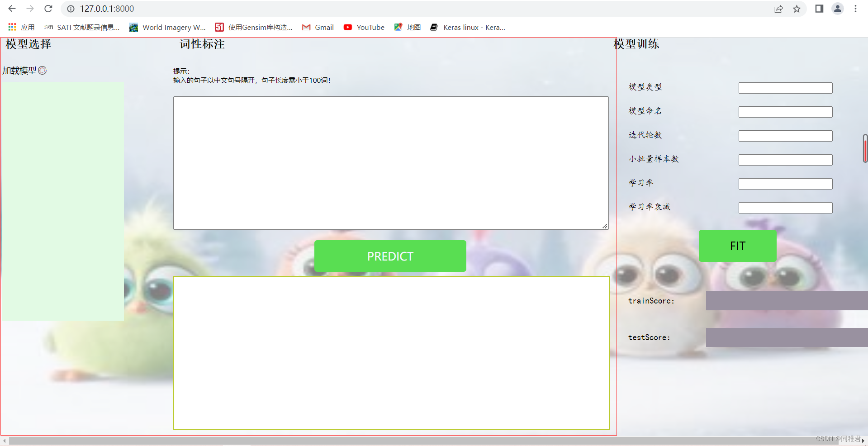Click the sentence input text area
Image resolution: width=868 pixels, height=446 pixels.
pos(391,163)
